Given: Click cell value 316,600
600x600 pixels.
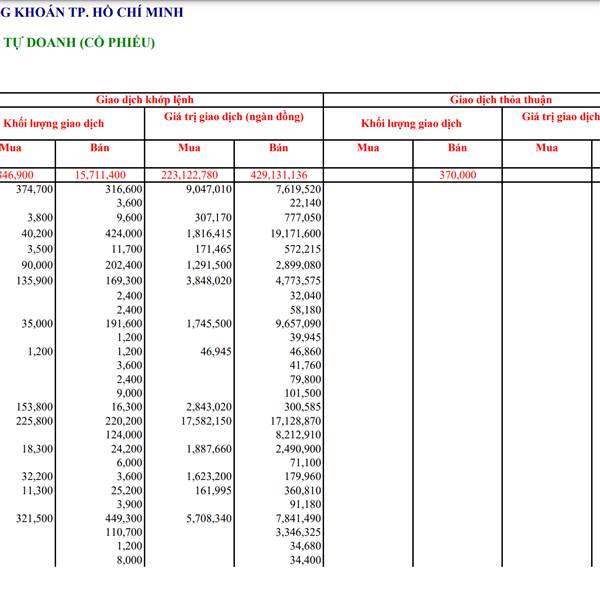Looking at the screenshot, I should coord(124,189).
